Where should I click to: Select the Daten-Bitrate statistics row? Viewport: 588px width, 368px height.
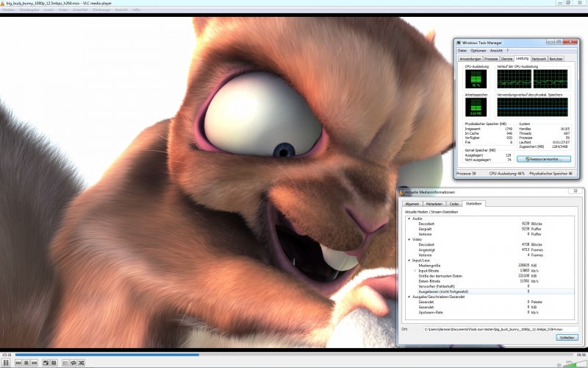[490, 281]
